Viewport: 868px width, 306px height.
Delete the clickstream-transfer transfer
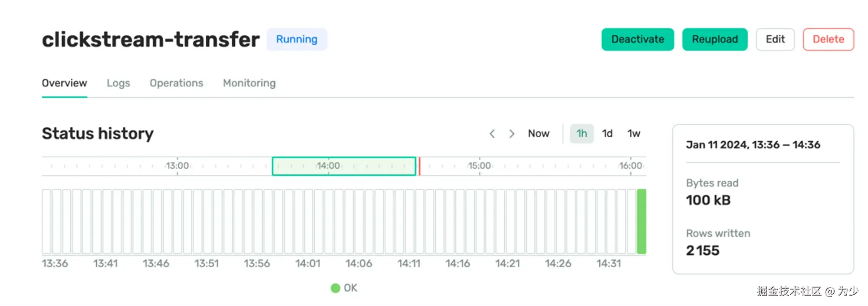(828, 40)
